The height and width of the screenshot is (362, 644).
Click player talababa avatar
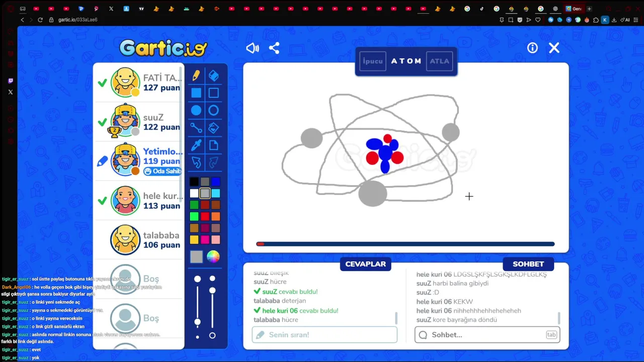click(125, 239)
